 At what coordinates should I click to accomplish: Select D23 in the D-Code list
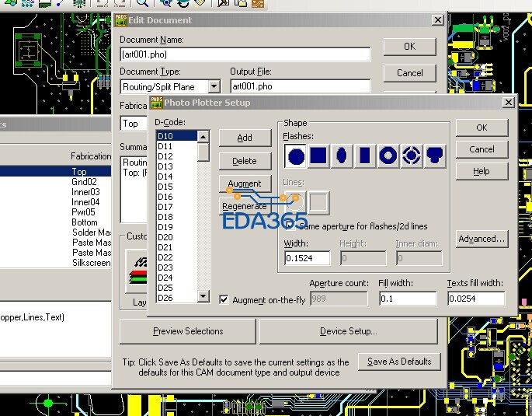(x=177, y=267)
